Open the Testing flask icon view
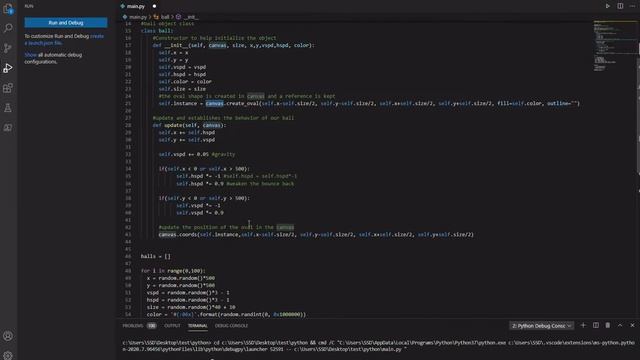 pyautogui.click(x=8, y=108)
